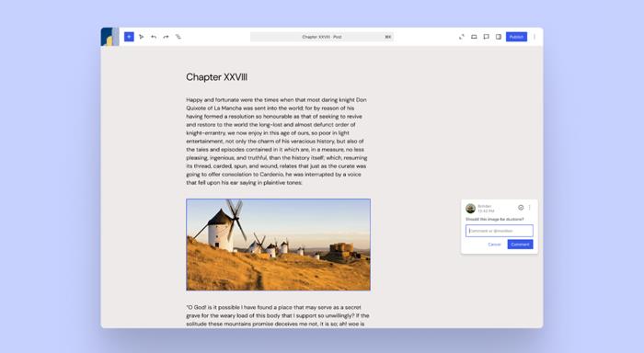Click the command palette keyboard shortcut hint
The image size is (644, 353).
pos(387,37)
